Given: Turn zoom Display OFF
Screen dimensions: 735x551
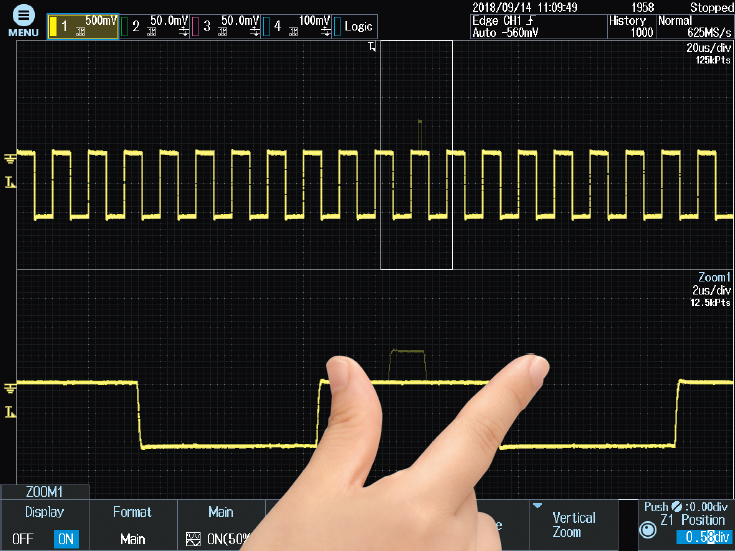Looking at the screenshot, I should 22,539.
